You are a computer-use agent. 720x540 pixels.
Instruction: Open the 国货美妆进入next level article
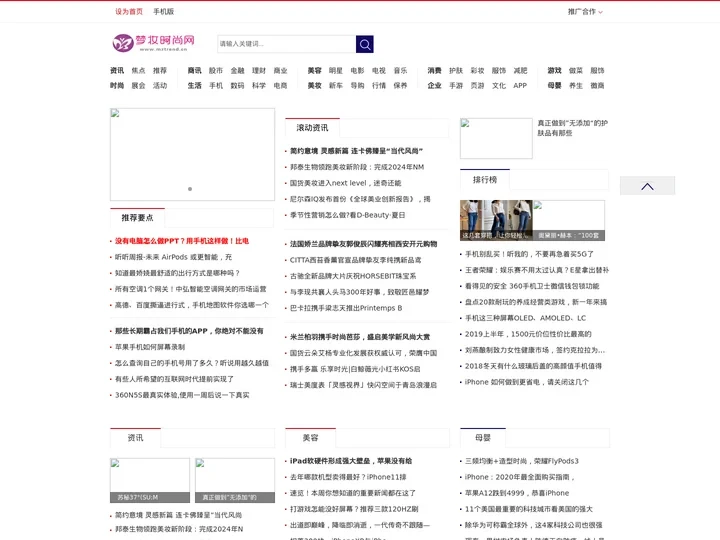345,183
